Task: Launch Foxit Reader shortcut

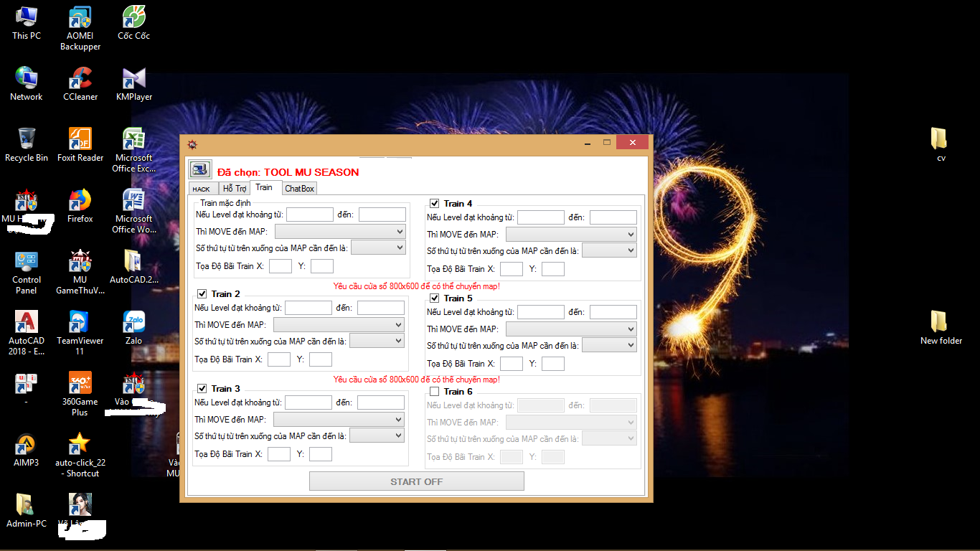Action: tap(80, 146)
